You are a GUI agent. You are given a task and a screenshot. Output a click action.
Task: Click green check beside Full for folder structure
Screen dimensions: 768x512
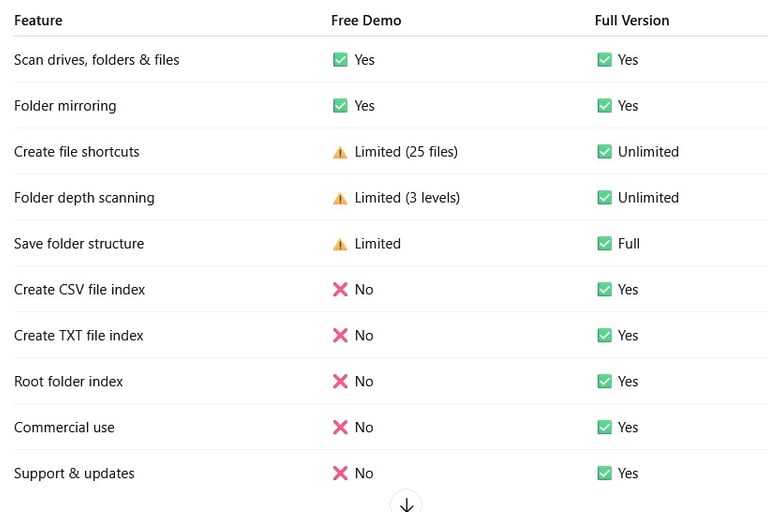604,244
